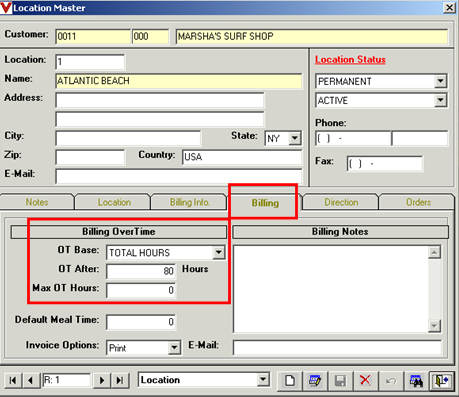Click the record number R: 1 field
This screenshot has height=397, width=459.
[67, 380]
